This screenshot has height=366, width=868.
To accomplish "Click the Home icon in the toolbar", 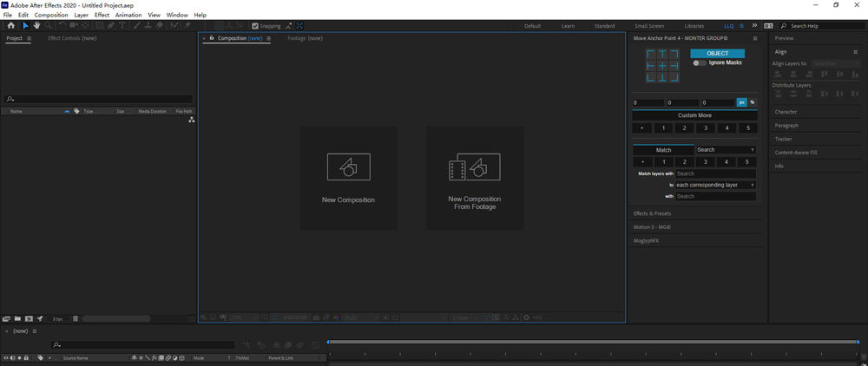I will click(x=10, y=26).
